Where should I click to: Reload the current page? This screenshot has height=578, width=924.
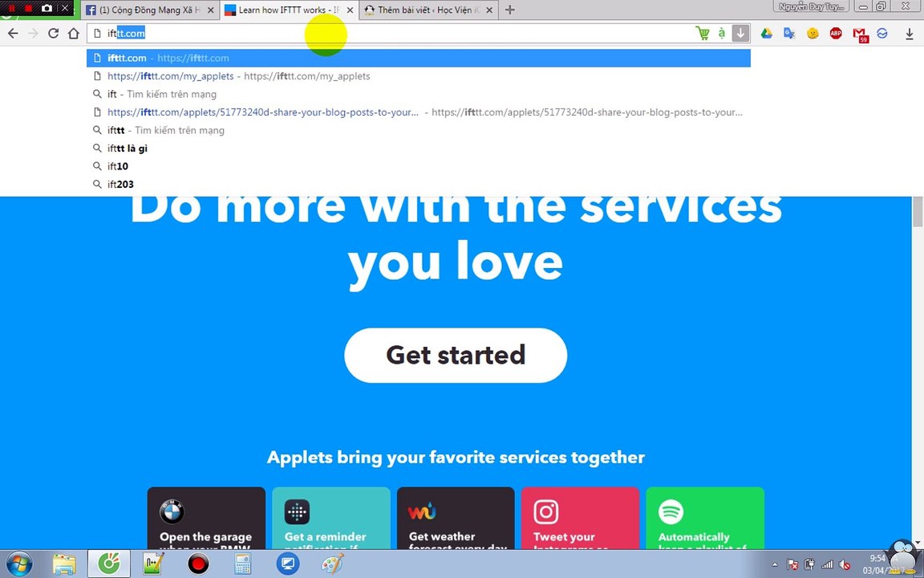coord(53,34)
